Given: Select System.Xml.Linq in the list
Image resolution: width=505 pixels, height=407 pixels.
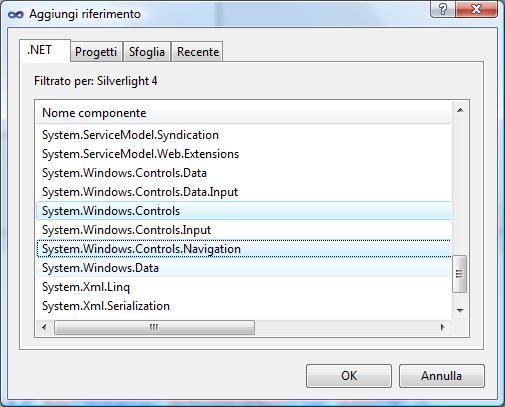Looking at the screenshot, I should 244,287.
